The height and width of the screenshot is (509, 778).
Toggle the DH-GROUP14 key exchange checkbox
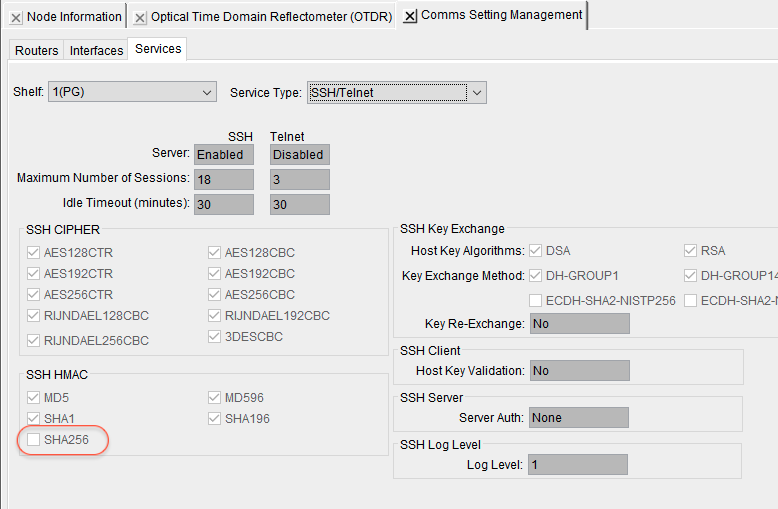click(690, 275)
